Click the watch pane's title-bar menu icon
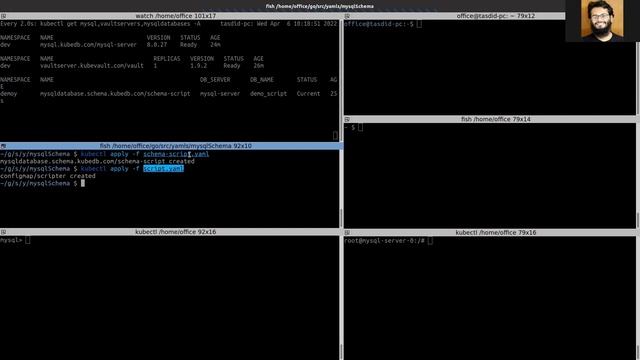The width and height of the screenshot is (640, 360). tap(3, 16)
